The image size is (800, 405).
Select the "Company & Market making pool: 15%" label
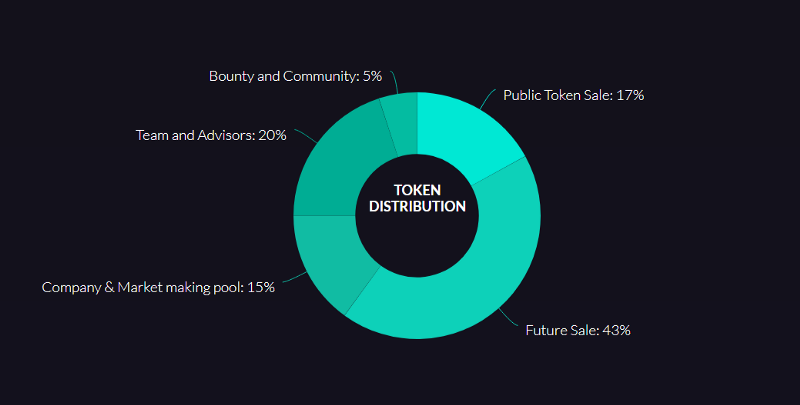[x=158, y=287]
